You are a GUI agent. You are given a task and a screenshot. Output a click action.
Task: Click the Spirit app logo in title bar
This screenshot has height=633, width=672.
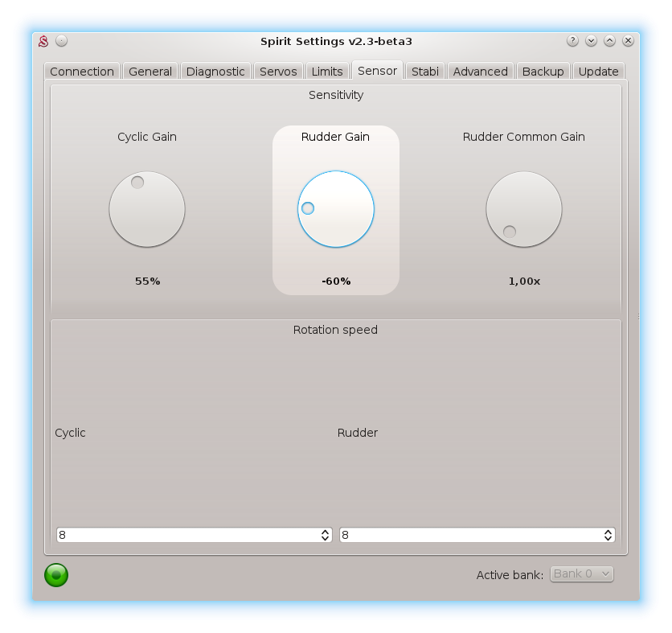click(x=44, y=41)
